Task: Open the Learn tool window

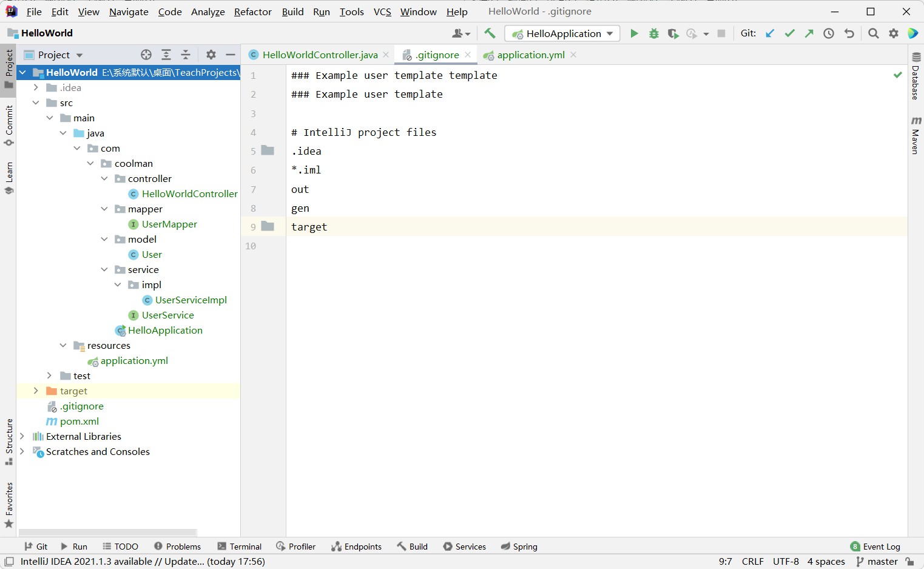Action: [8, 178]
